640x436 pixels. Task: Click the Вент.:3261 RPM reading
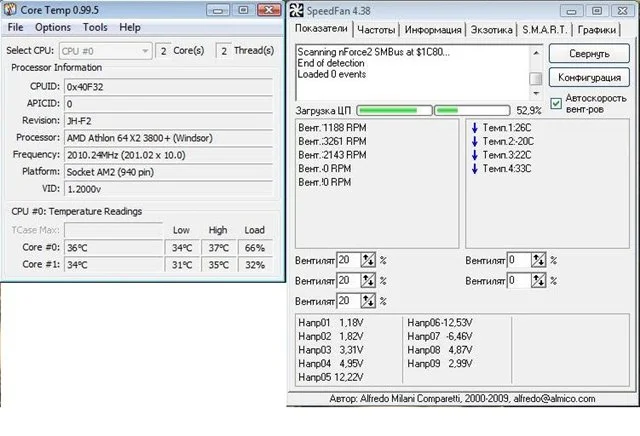tap(332, 141)
